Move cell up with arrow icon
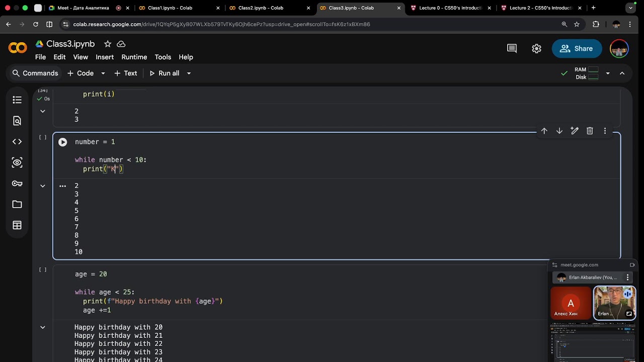644x362 pixels. (x=544, y=131)
